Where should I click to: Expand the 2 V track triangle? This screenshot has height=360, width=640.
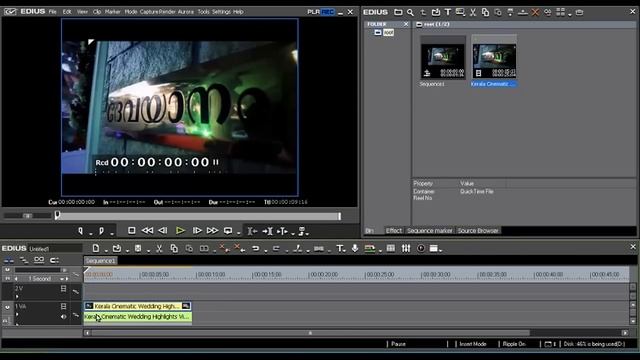pyautogui.click(x=17, y=296)
